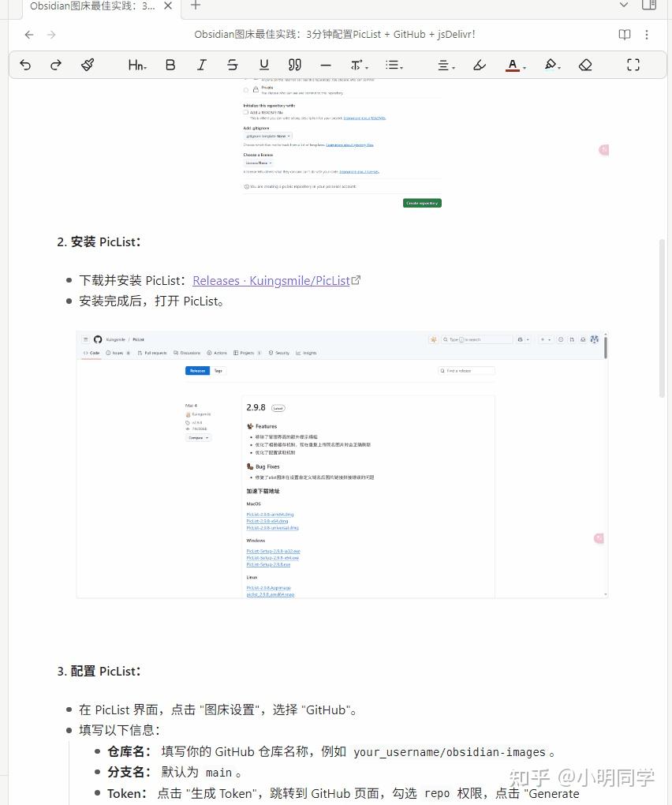The width and height of the screenshot is (672, 805).
Task: Apply strikethrough formatting
Action: (x=232, y=65)
